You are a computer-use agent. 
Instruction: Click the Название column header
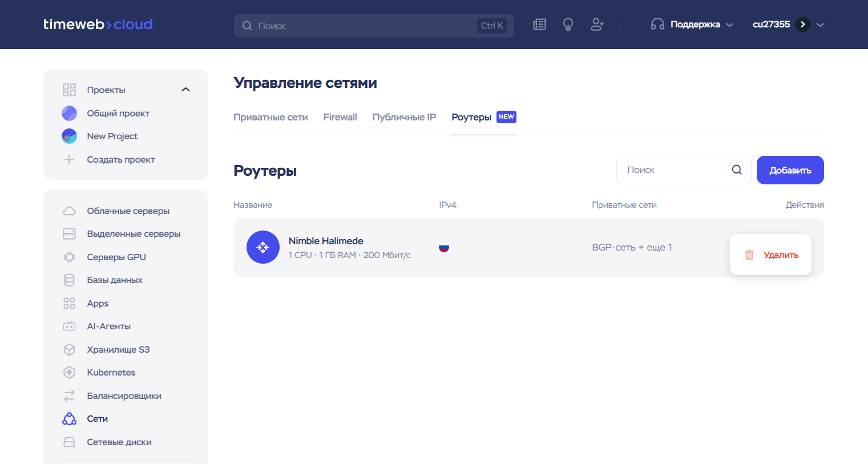(x=253, y=205)
